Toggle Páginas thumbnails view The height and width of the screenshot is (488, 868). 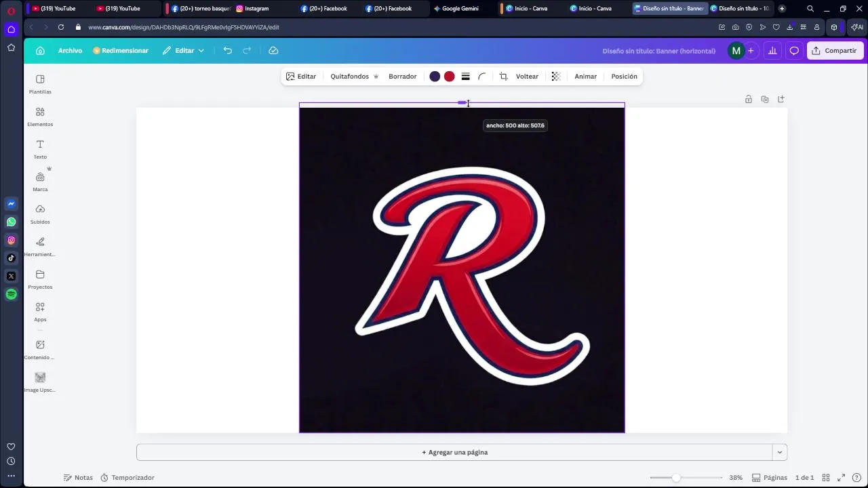pyautogui.click(x=770, y=478)
